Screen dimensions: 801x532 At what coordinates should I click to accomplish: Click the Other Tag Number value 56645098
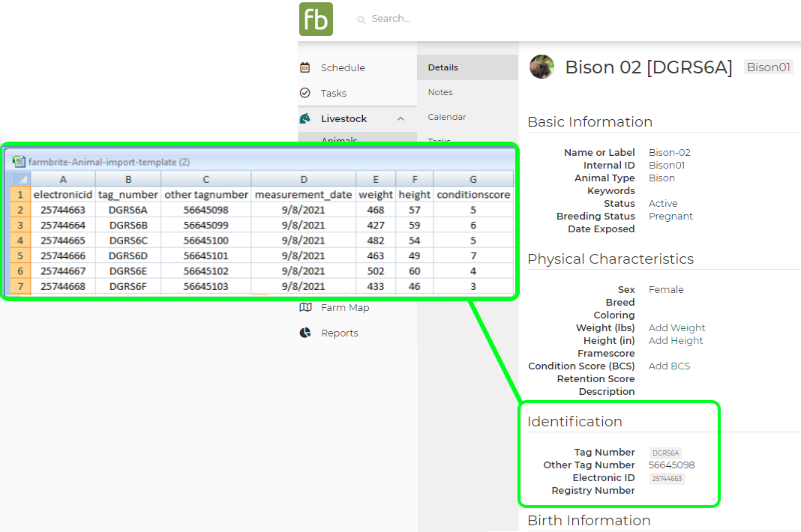pyautogui.click(x=671, y=465)
